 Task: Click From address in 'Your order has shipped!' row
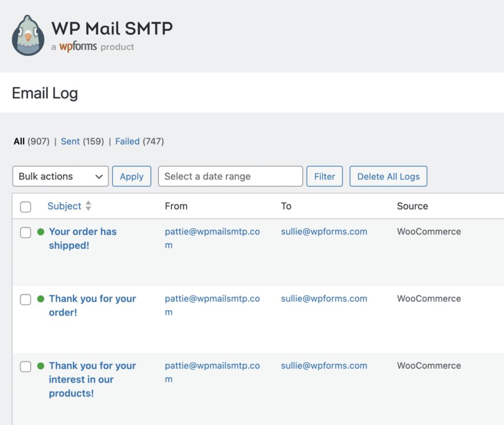pyautogui.click(x=212, y=238)
